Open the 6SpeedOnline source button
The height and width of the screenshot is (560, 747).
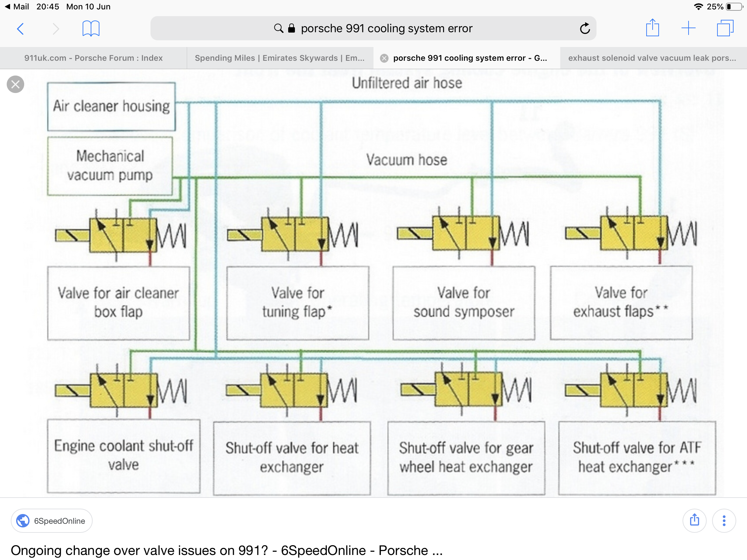(x=52, y=520)
